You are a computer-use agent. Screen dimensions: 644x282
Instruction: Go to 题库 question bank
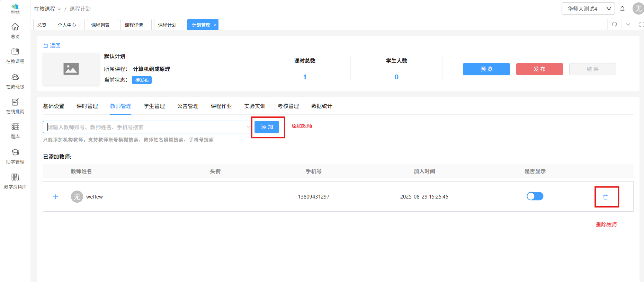[x=15, y=131]
